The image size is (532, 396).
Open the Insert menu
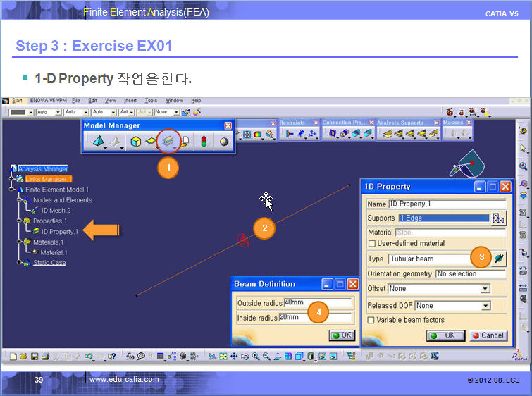click(x=131, y=101)
